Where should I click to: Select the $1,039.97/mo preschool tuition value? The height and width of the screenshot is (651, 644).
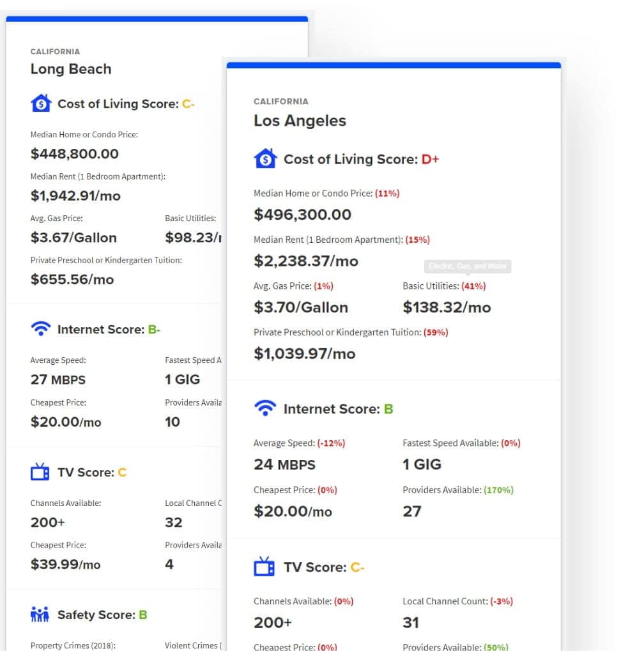coord(305,353)
